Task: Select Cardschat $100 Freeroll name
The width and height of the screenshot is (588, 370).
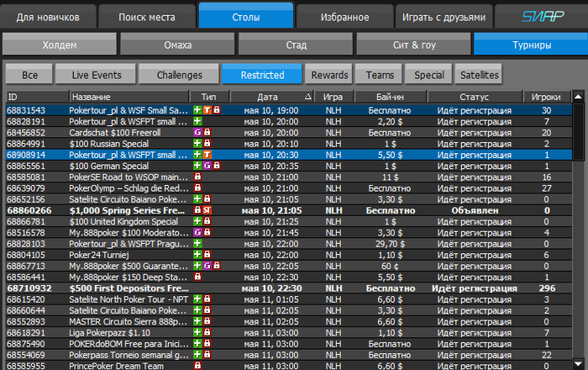Action: [x=115, y=133]
